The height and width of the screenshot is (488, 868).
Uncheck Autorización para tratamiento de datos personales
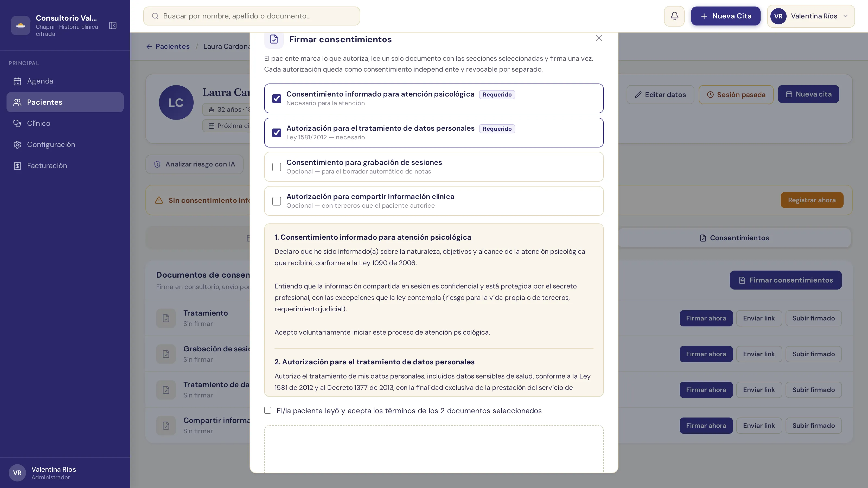click(277, 133)
